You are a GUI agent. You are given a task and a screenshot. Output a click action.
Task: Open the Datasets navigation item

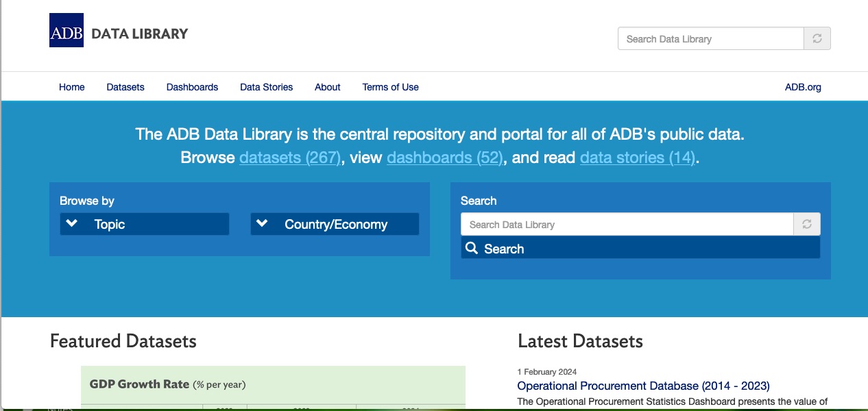(125, 87)
